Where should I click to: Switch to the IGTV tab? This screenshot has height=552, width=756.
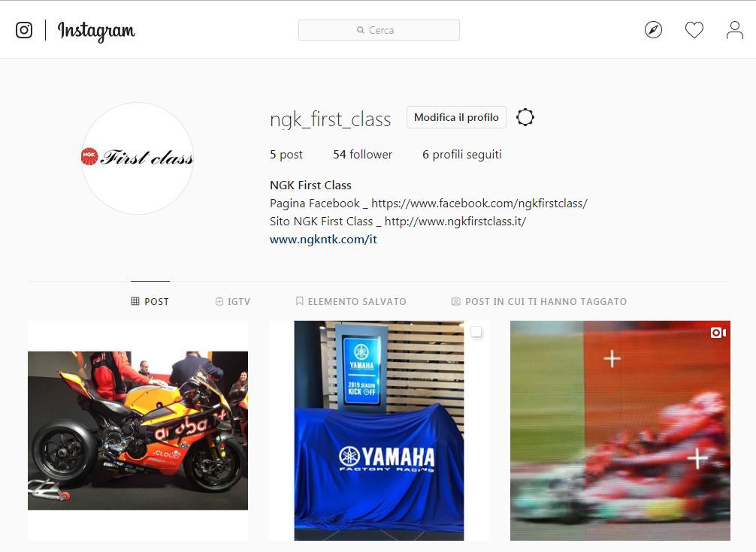coord(232,301)
